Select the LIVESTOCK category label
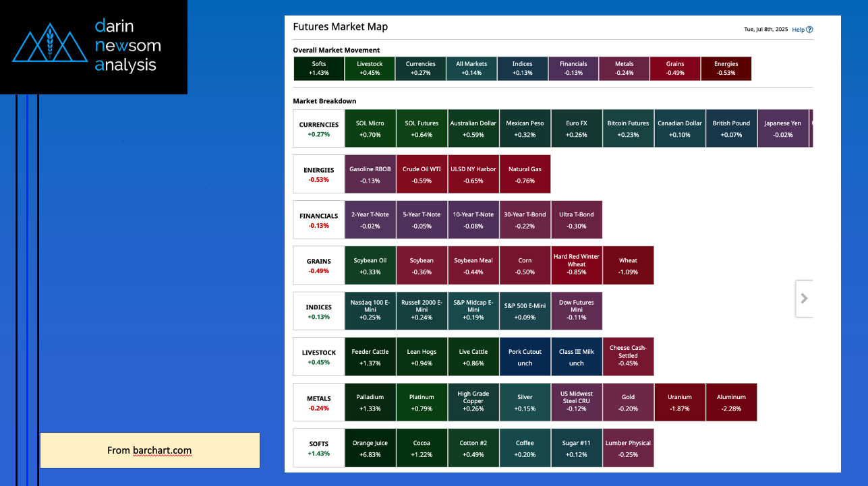The width and height of the screenshot is (868, 486). point(318,357)
